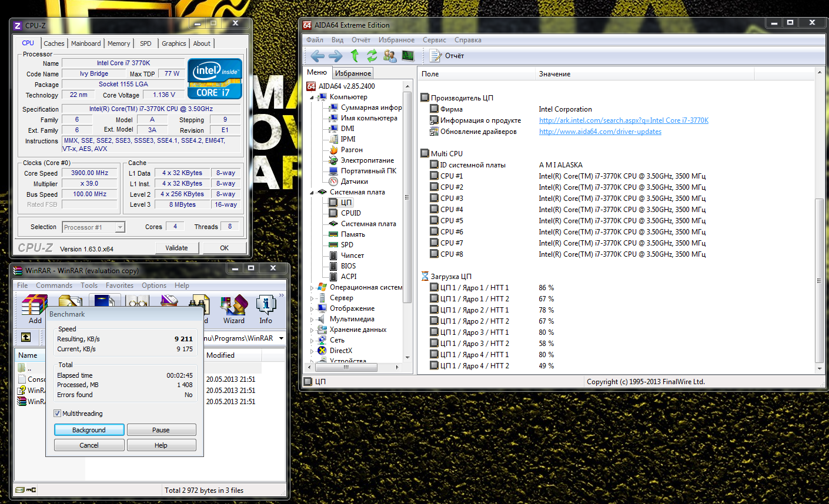Viewport: 829px width, 504px height.
Task: Expand the Отображение tree branch
Action: (312, 309)
